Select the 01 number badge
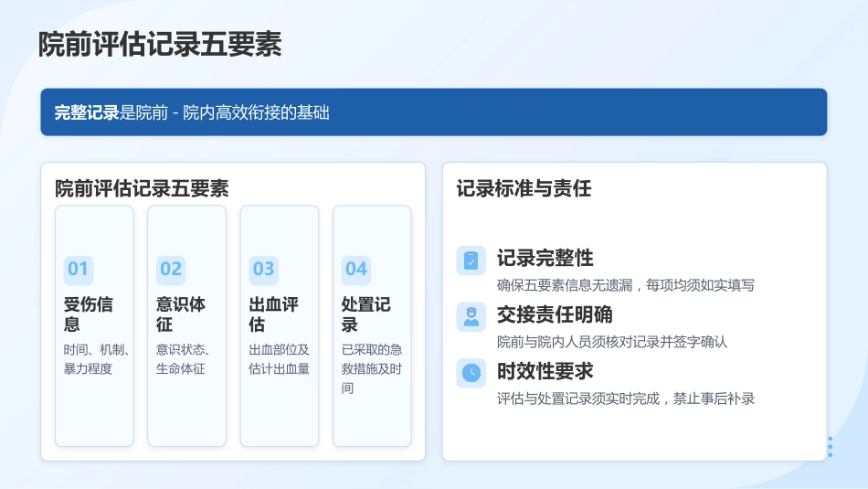 [78, 269]
